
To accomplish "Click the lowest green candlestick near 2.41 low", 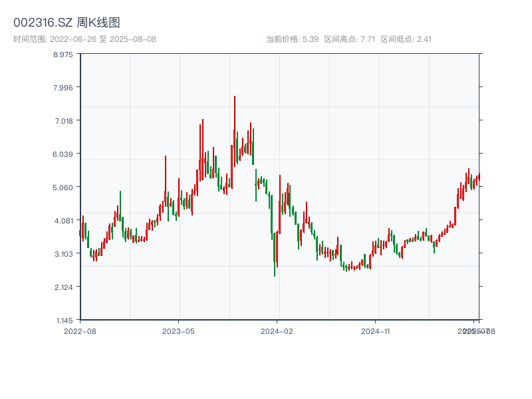I will coord(275,255).
